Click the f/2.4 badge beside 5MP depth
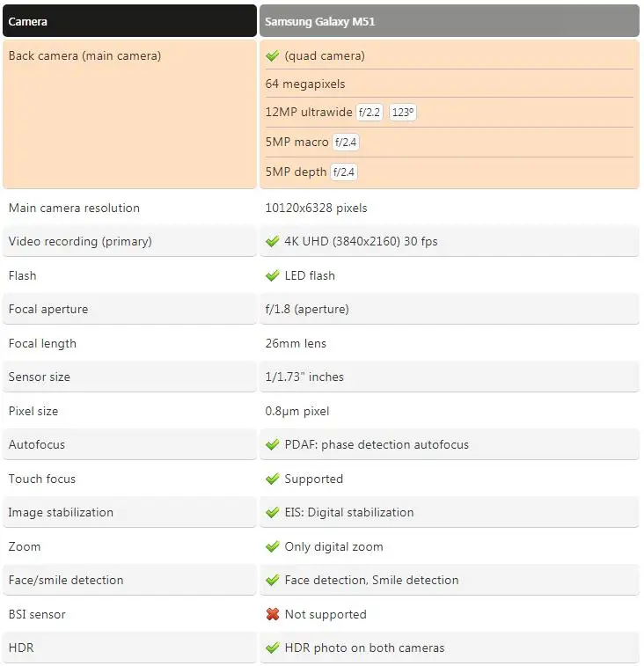Viewport: 644px width, 666px height. point(344,172)
